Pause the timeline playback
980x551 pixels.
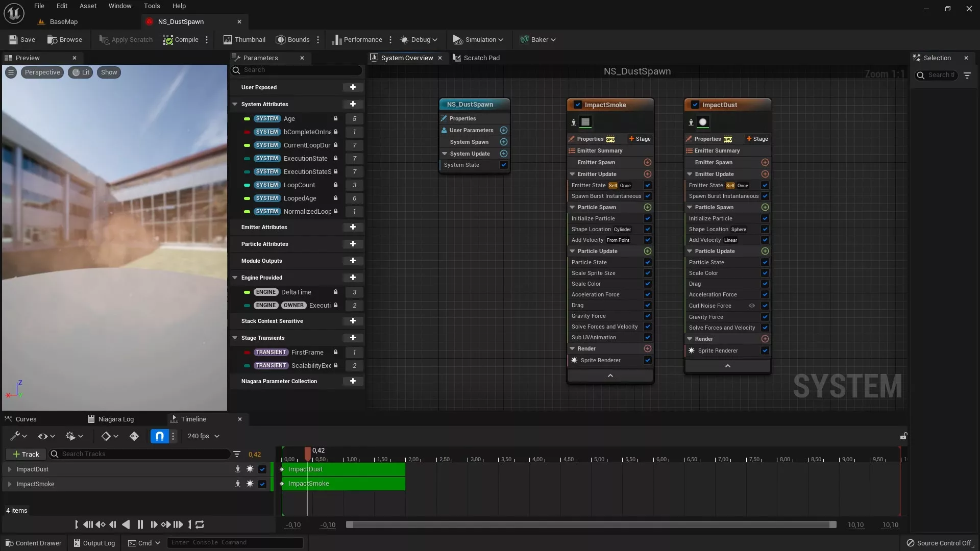(140, 524)
